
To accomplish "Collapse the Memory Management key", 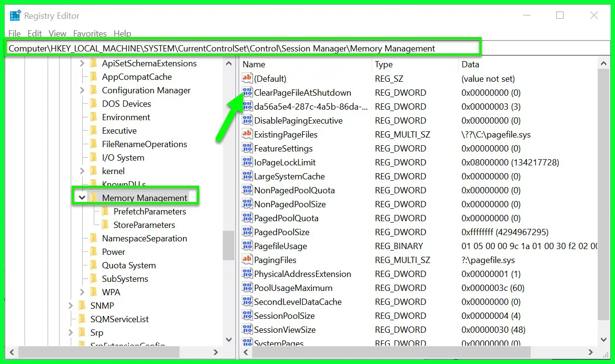I will 82,198.
